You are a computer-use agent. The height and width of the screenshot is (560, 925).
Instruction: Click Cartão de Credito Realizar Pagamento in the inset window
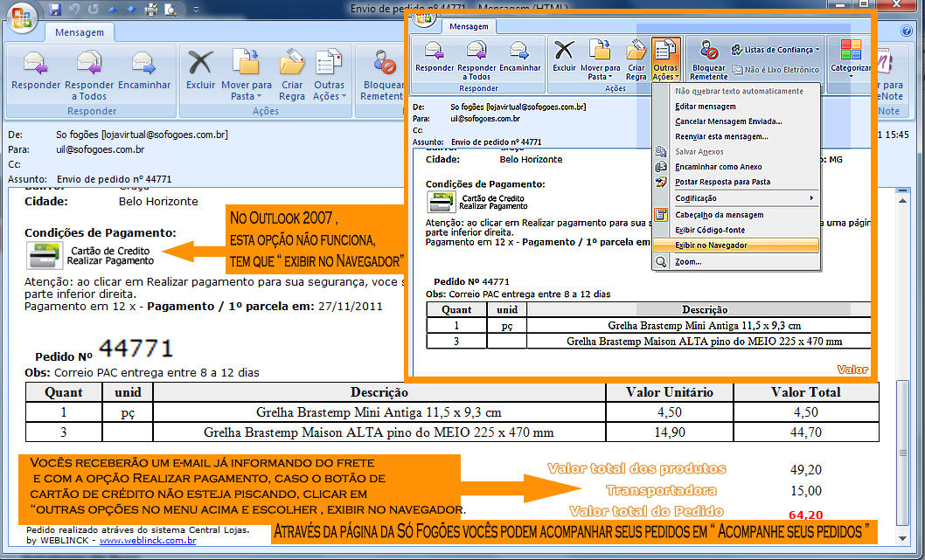click(x=493, y=202)
